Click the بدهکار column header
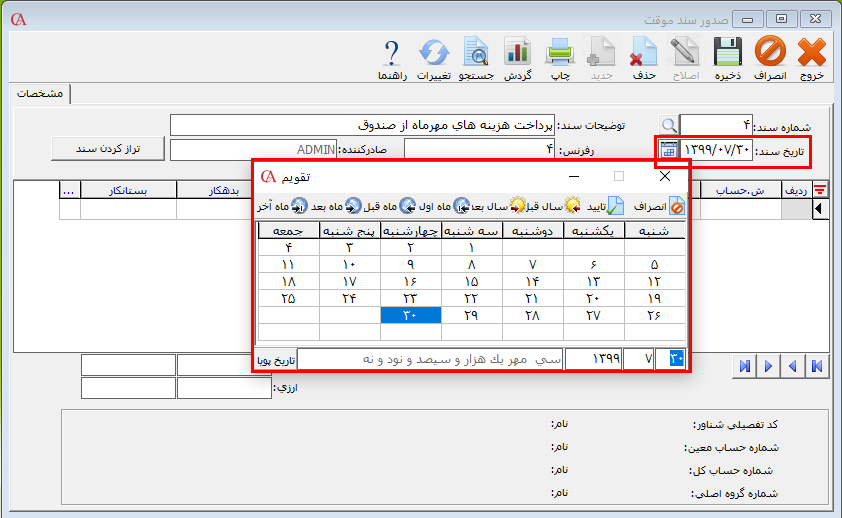This screenshot has height=518, width=842. pyautogui.click(x=215, y=190)
